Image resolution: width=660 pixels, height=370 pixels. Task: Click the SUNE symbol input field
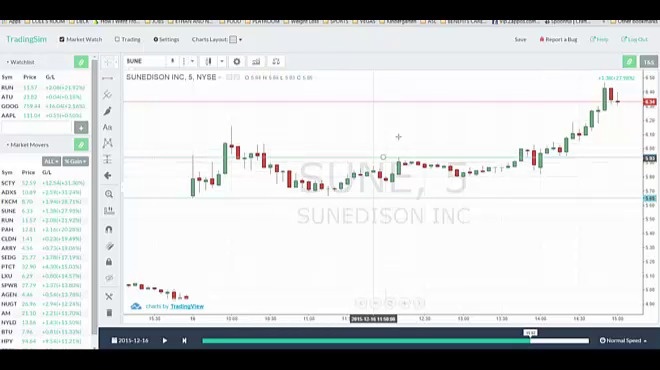tap(145, 61)
